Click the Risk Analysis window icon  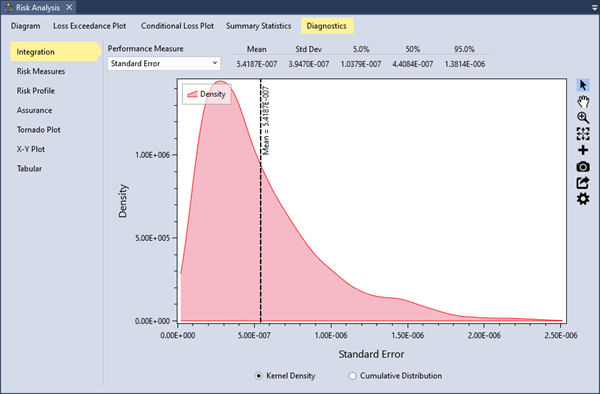click(8, 7)
